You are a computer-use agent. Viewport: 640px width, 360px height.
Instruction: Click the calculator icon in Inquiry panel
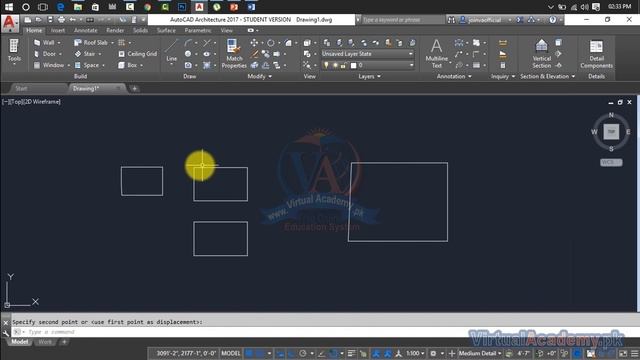(x=503, y=65)
